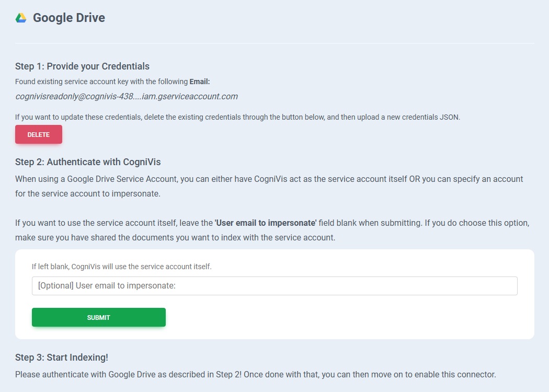The width and height of the screenshot is (549, 392).
Task: Click the green SUBMIT button
Action: tap(99, 317)
